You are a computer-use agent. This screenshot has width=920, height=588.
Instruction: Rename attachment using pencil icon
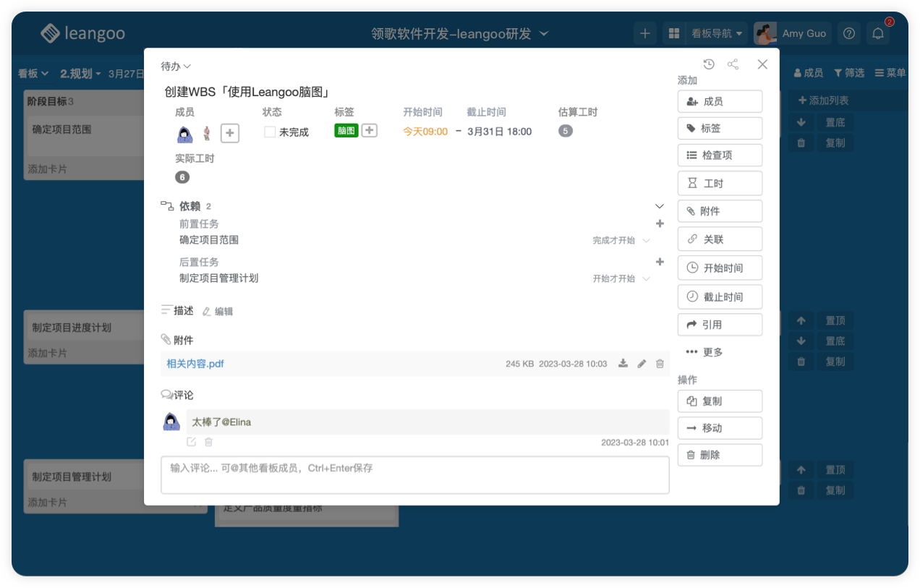pyautogui.click(x=642, y=364)
